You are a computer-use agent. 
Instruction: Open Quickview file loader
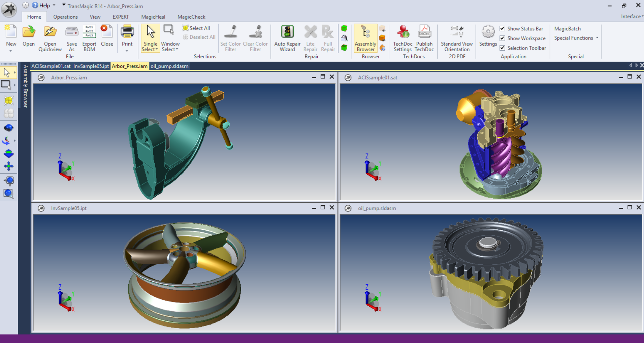tap(50, 38)
